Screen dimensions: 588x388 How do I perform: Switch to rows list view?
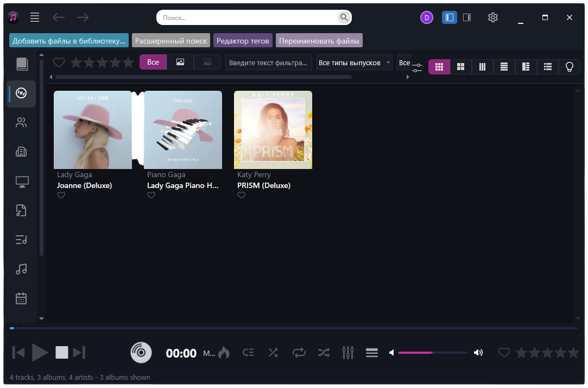click(504, 67)
